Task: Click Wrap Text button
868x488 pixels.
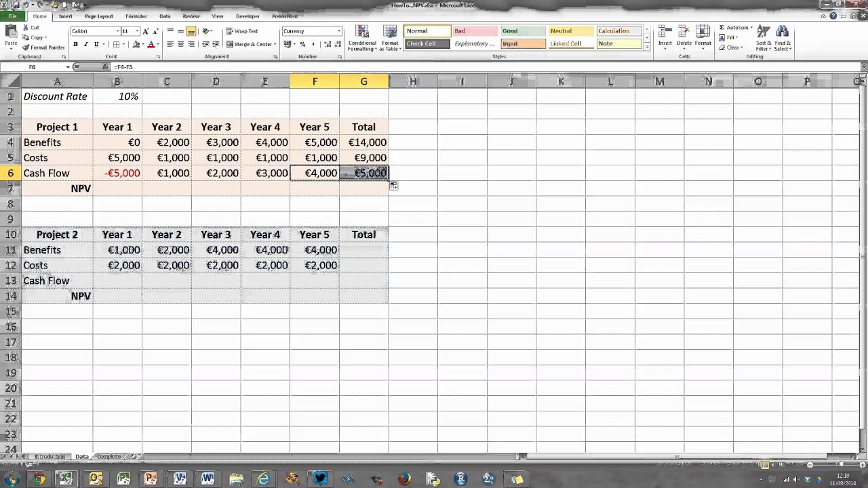Action: (242, 31)
